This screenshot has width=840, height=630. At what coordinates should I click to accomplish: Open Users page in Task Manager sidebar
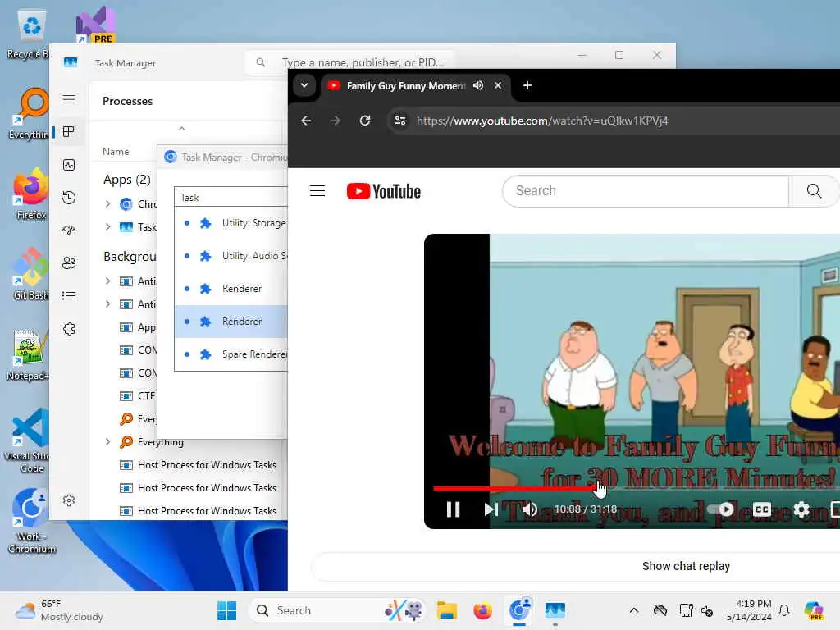69,263
